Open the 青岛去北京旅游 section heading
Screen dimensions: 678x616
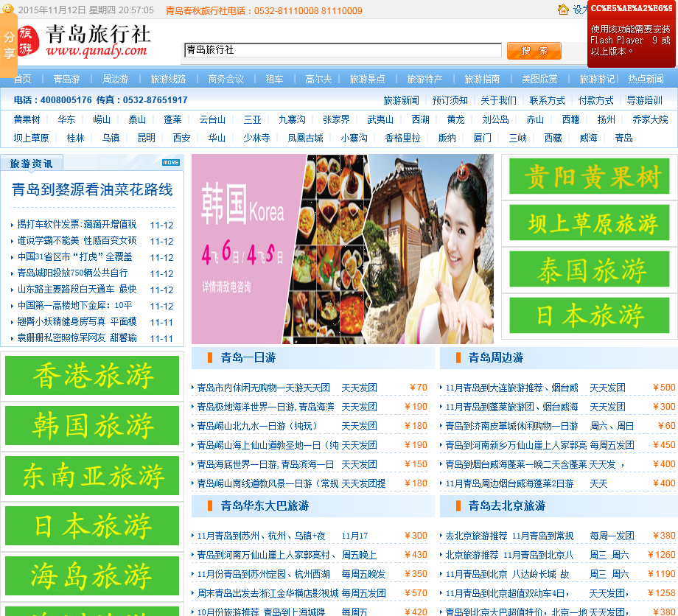[x=507, y=505]
